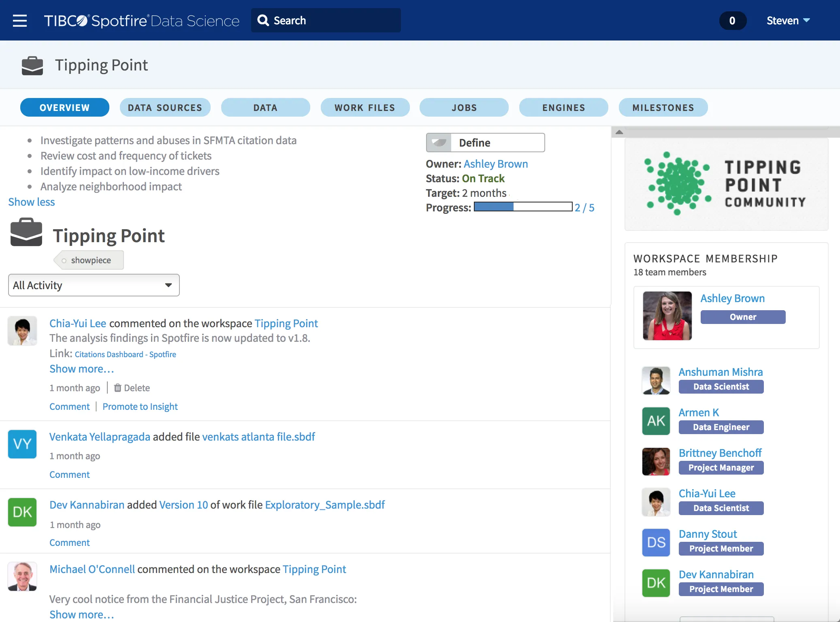This screenshot has width=840, height=622.
Task: Open Chia-Yui Lee's avatar in activity feed
Action: point(22,331)
